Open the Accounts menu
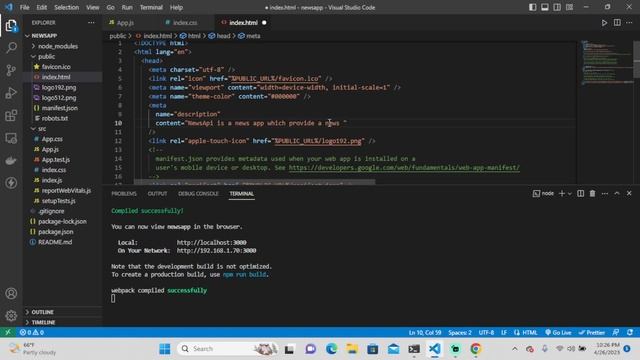 (x=11, y=293)
